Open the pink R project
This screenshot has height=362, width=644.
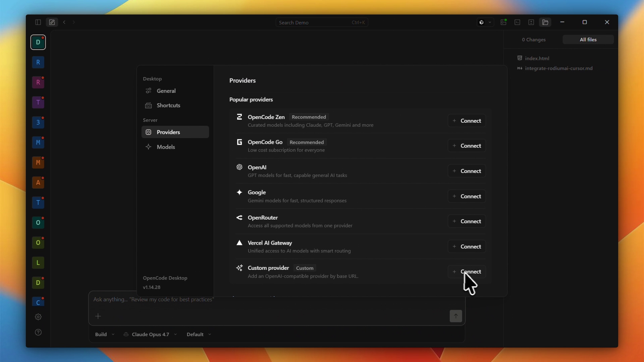pyautogui.click(x=38, y=82)
